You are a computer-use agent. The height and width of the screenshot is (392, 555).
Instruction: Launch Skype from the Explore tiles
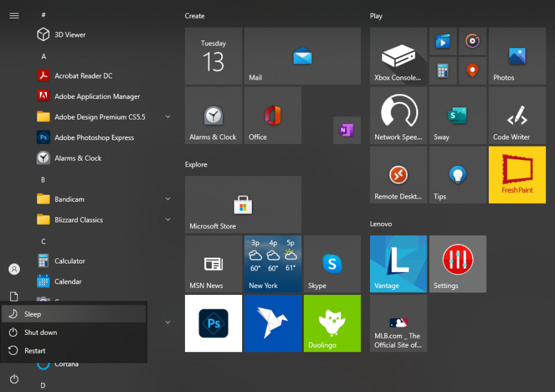pos(332,263)
